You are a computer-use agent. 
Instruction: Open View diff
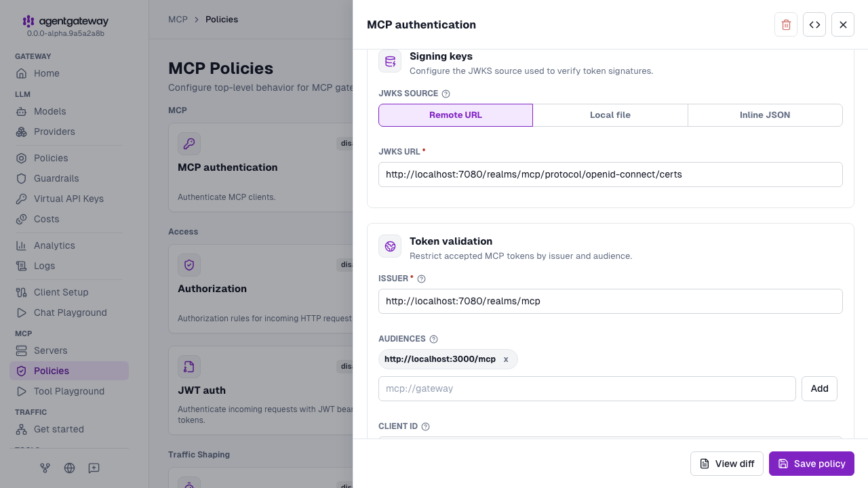point(727,464)
